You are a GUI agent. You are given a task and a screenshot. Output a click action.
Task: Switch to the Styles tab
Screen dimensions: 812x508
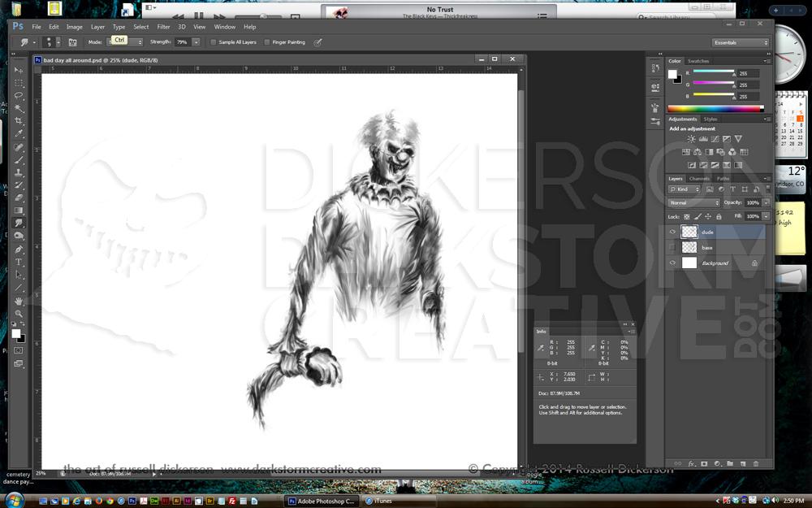point(710,119)
